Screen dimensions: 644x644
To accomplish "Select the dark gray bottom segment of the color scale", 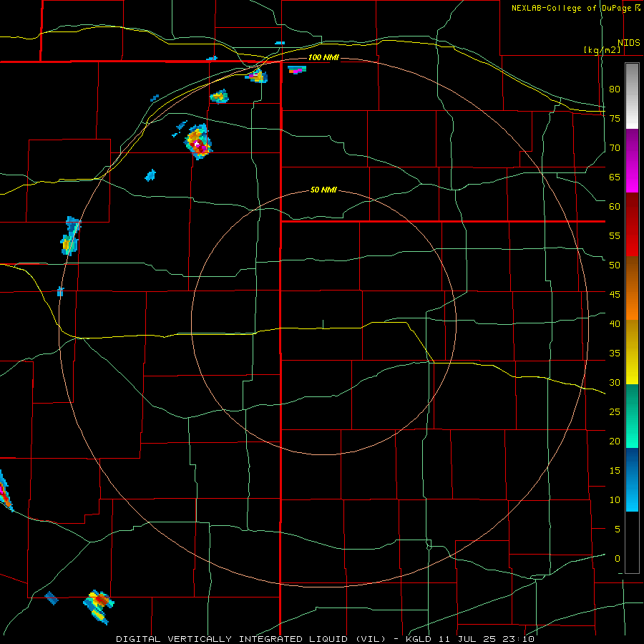I will pos(632,542).
